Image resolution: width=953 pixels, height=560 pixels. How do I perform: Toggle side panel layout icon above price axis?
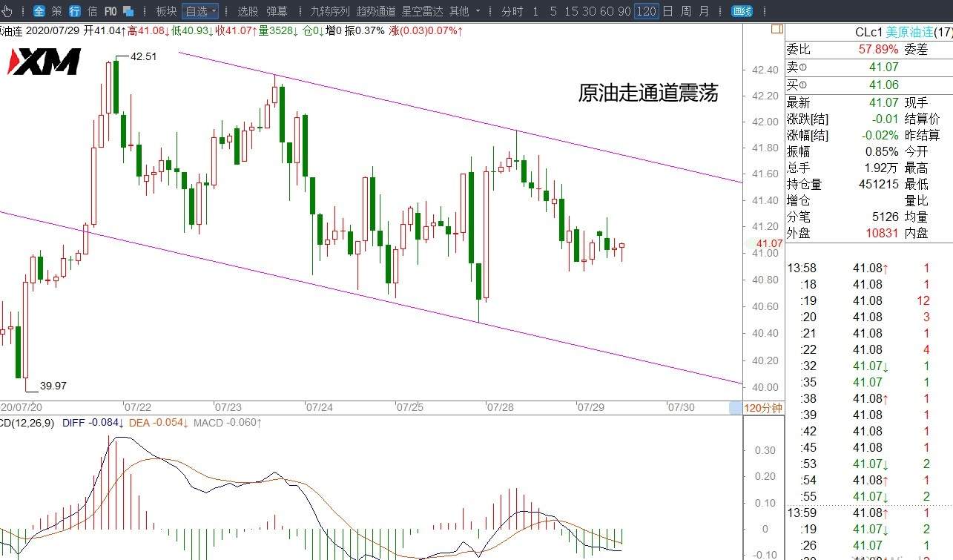coord(776,29)
